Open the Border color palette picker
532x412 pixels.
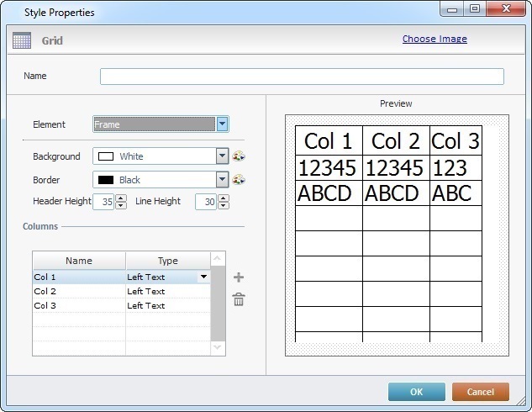point(238,180)
